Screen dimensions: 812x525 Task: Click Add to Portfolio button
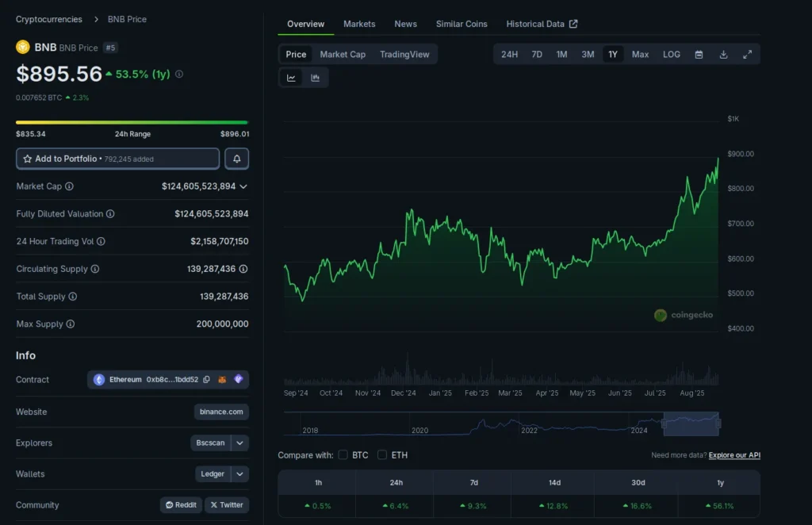[117, 159]
